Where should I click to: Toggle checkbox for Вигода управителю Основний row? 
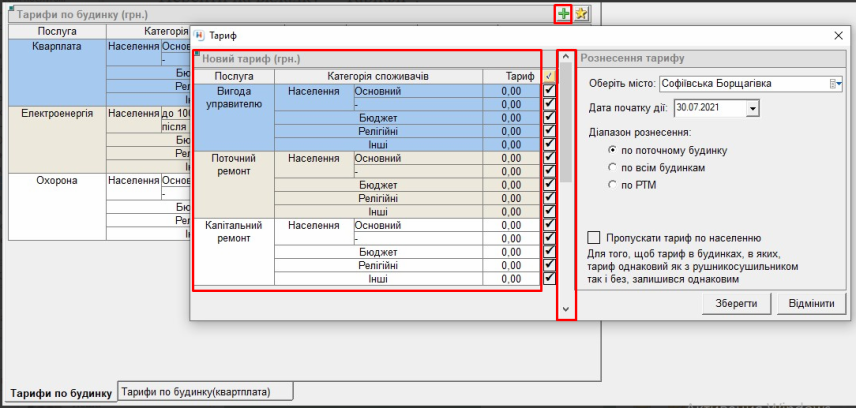point(549,91)
